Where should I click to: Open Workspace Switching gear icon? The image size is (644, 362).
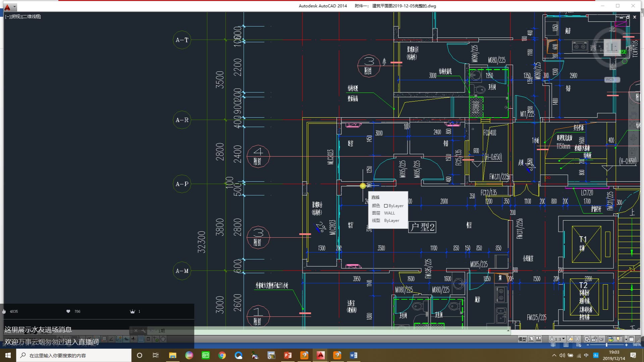[x=587, y=339]
